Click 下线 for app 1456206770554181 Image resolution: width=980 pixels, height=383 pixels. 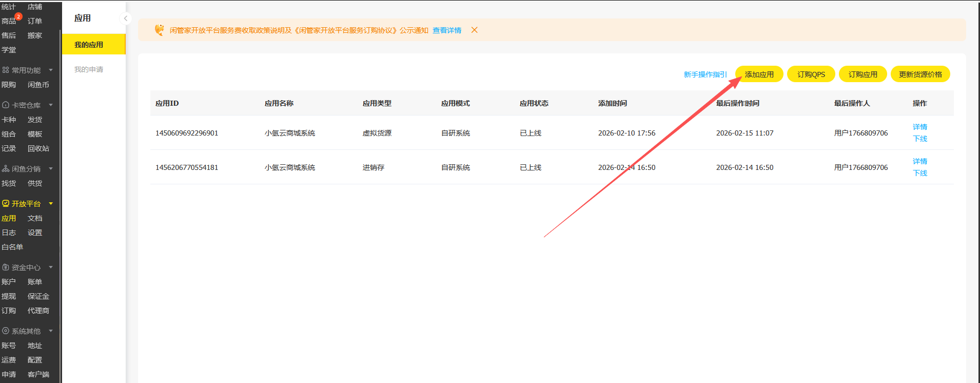tap(920, 173)
